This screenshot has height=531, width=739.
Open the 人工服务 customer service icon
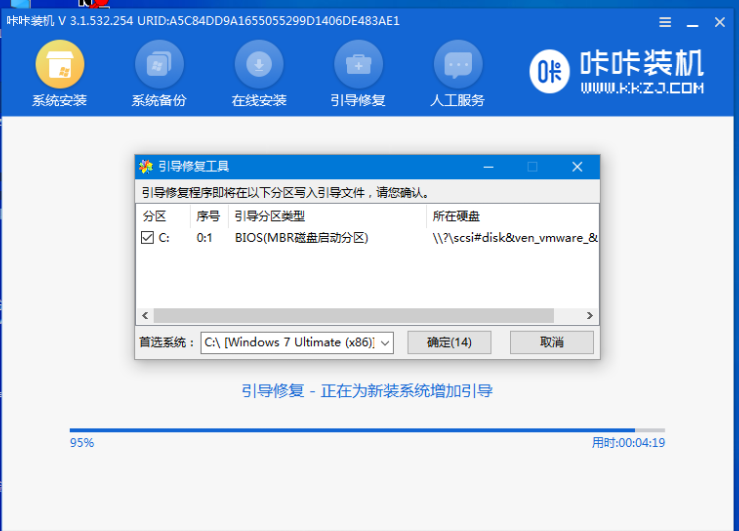tap(458, 66)
